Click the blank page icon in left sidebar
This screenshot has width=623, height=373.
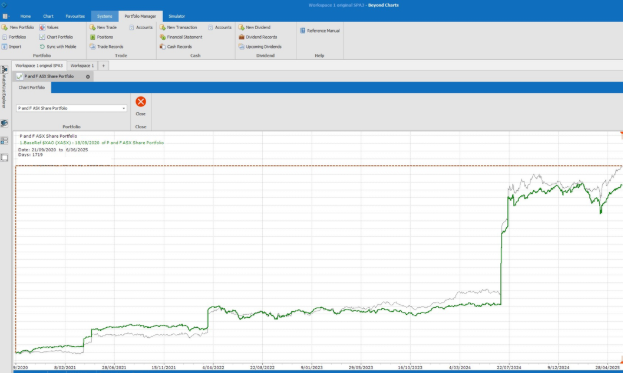4,158
